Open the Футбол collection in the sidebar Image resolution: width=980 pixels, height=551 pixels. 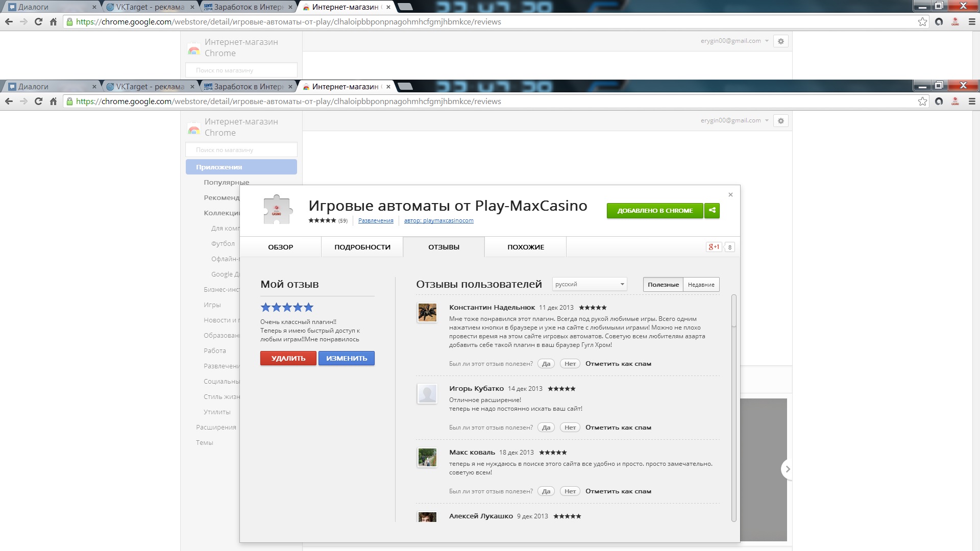(x=223, y=243)
